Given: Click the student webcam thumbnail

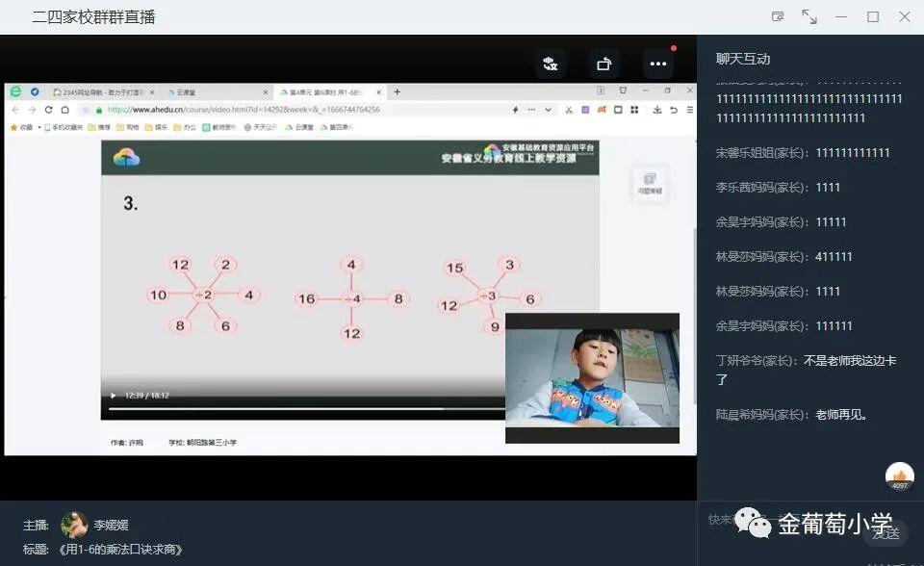Looking at the screenshot, I should pyautogui.click(x=592, y=377).
